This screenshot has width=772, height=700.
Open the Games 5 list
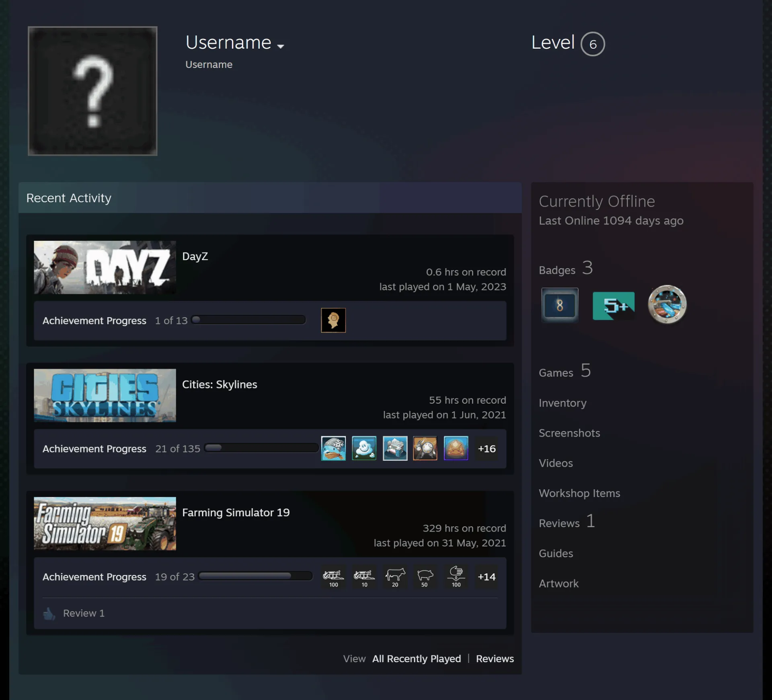point(565,371)
